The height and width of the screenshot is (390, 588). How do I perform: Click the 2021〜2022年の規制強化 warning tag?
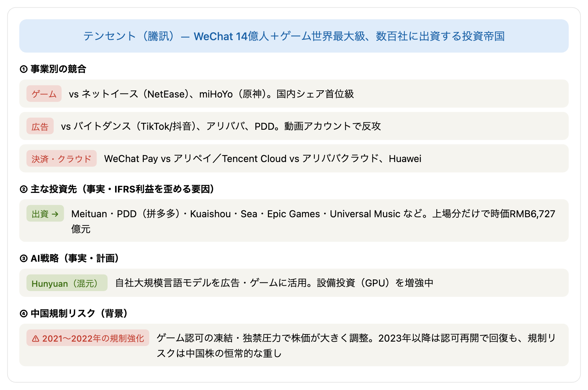pos(88,338)
